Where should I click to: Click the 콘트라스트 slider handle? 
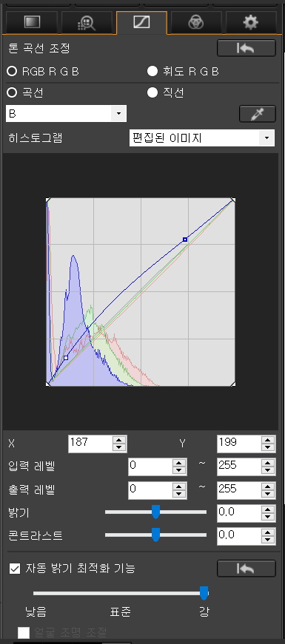tap(155, 535)
